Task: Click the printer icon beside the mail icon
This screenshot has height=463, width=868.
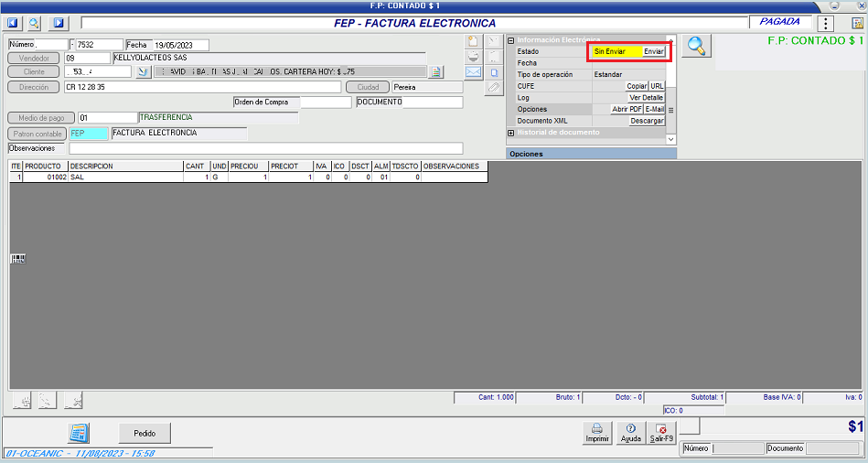Action: pos(473,57)
